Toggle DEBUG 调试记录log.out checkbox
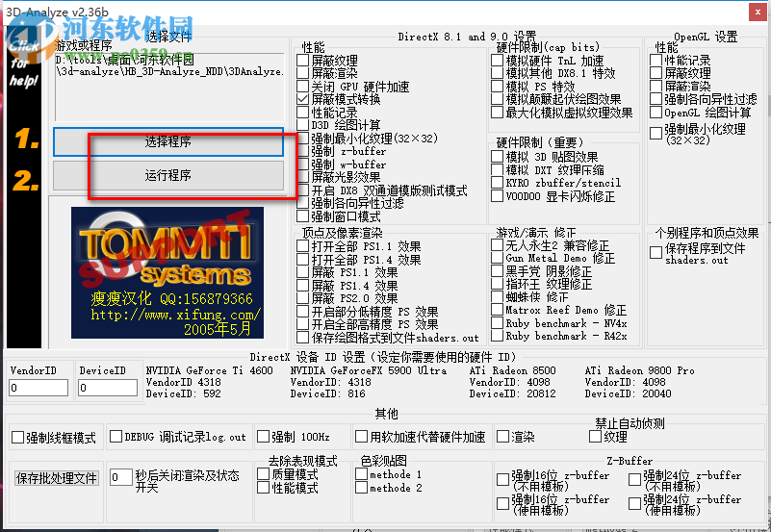771x532 pixels. click(116, 436)
